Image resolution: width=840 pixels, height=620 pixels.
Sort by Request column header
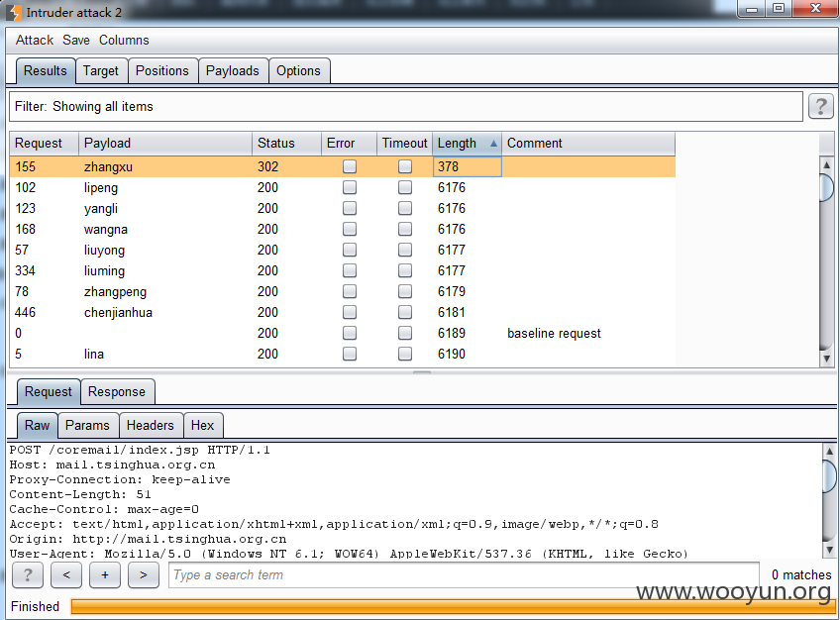[44, 143]
